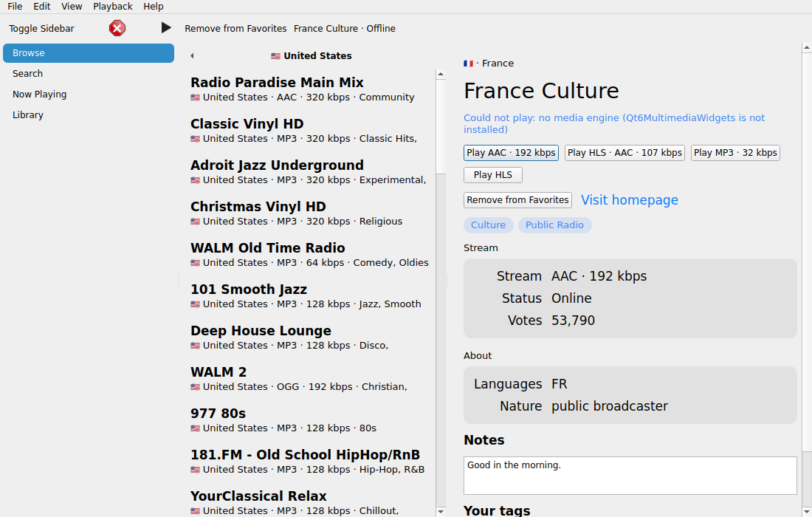
Task: Select Browse in the sidebar
Action: pyautogui.click(x=89, y=53)
